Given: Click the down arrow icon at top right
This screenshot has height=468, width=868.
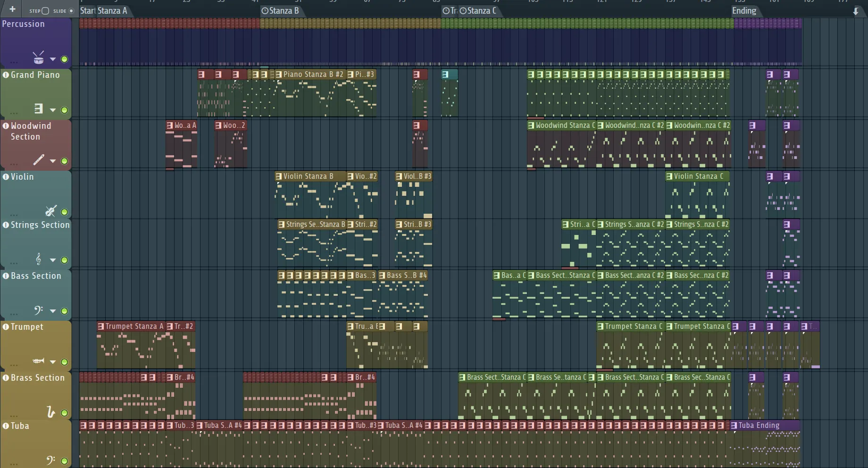Looking at the screenshot, I should coord(856,11).
